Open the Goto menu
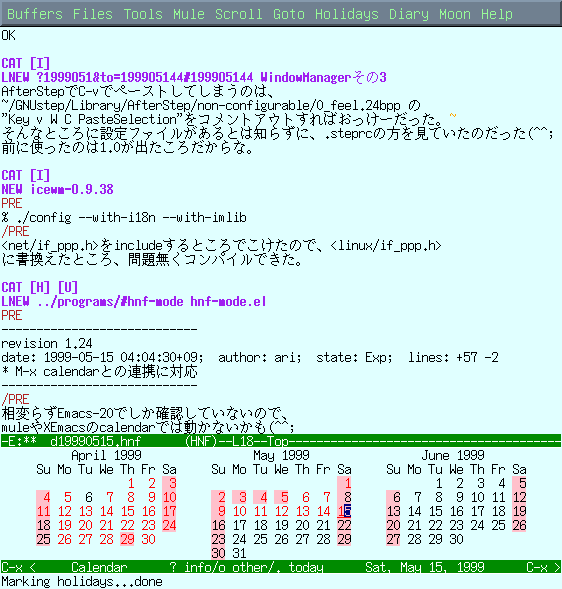Screen dimensions: 562x589 (289, 14)
